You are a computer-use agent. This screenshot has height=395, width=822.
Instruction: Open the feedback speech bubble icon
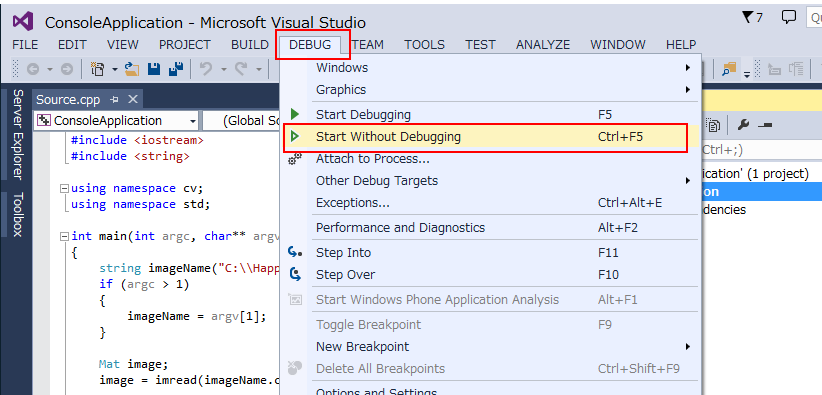[788, 17]
